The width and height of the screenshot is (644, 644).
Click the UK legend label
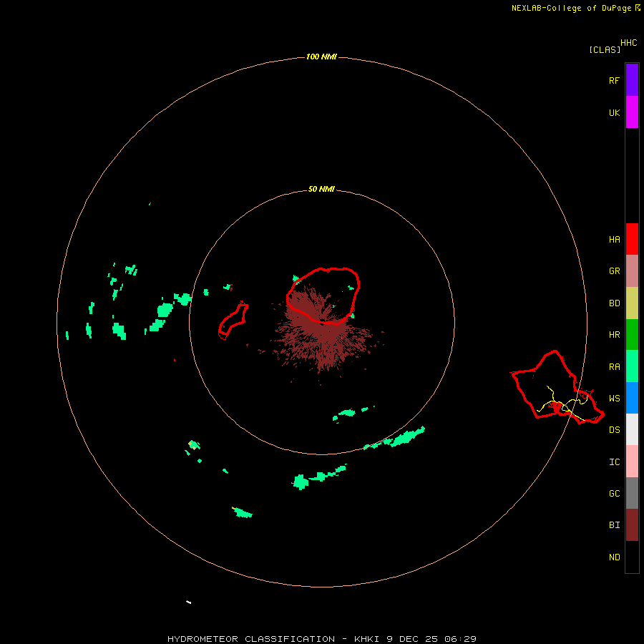tap(614, 112)
